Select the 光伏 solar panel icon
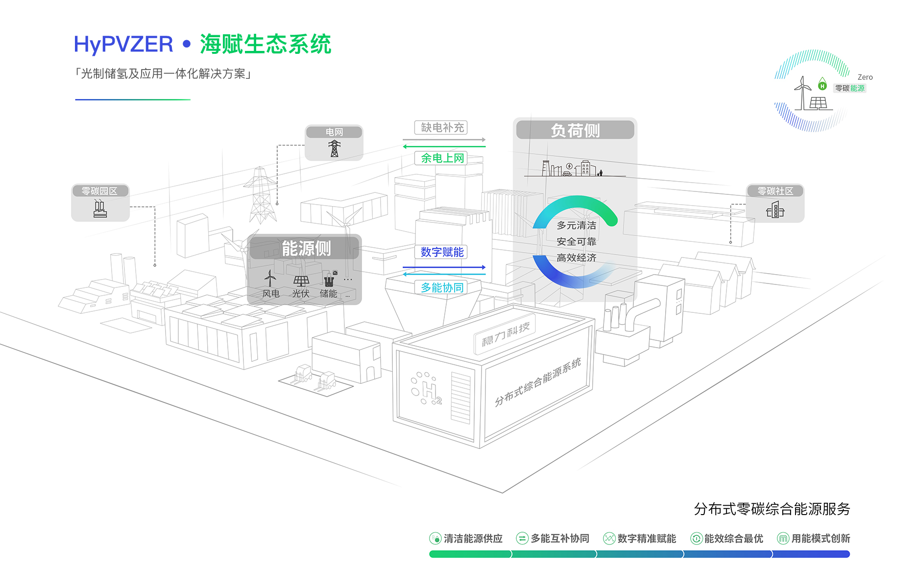The height and width of the screenshot is (588, 916). [301, 281]
